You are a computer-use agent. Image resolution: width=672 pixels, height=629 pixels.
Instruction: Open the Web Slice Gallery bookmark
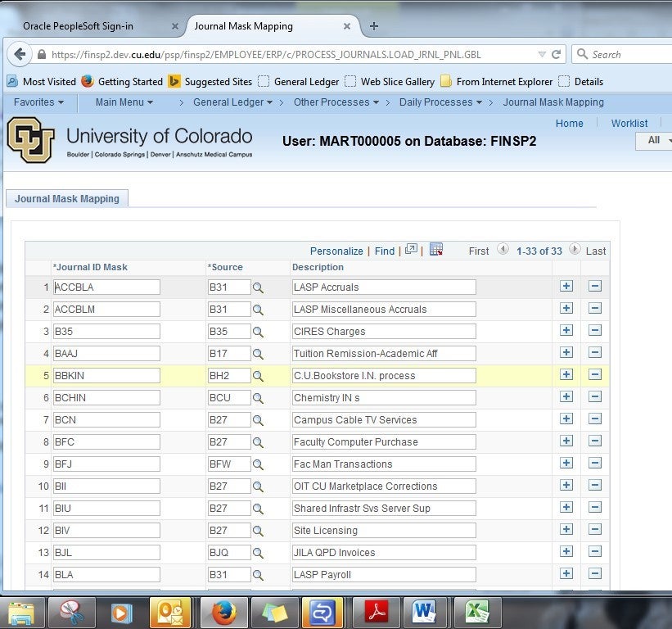coord(390,81)
